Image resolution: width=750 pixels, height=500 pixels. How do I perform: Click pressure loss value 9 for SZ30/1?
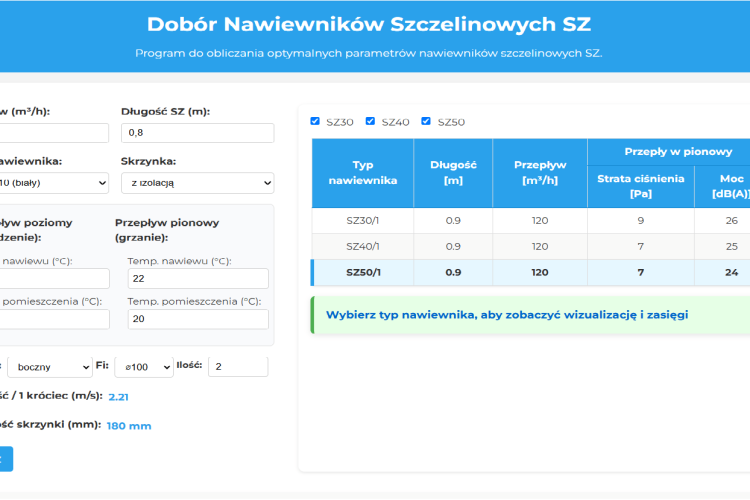coord(640,221)
